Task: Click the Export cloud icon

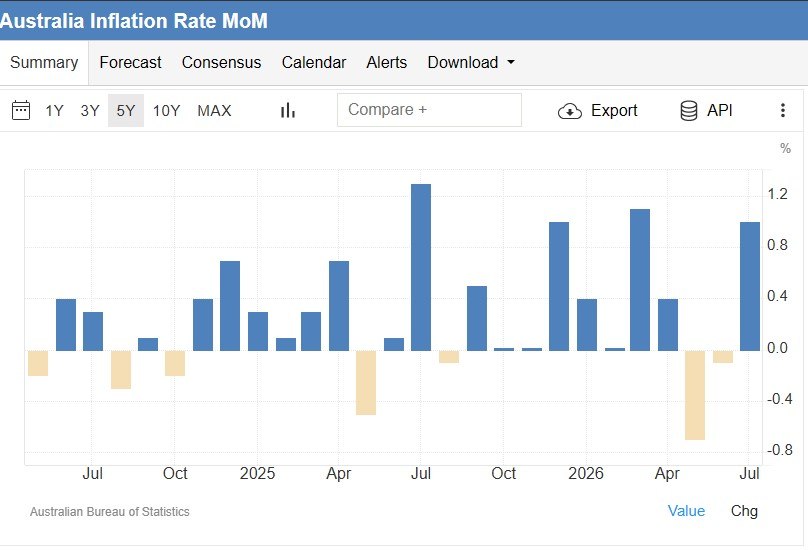Action: [x=570, y=111]
